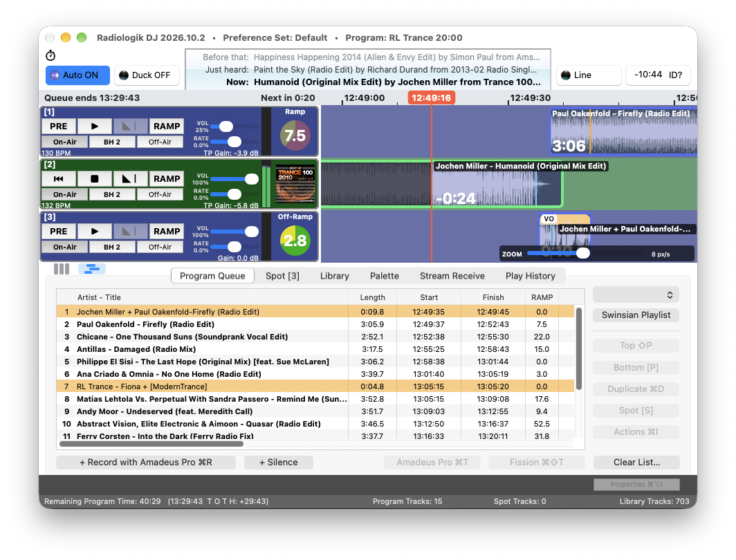Open the Spot [3] tab
Screen dimensions: 736x560
(282, 276)
